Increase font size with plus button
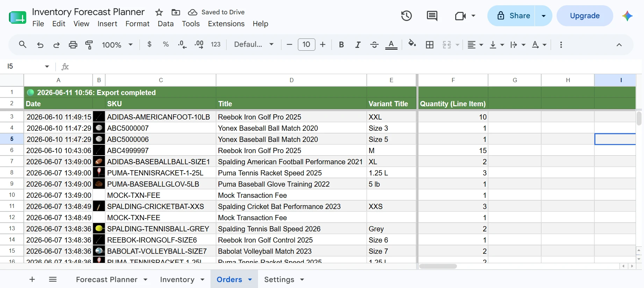This screenshot has width=644, height=288. (323, 44)
